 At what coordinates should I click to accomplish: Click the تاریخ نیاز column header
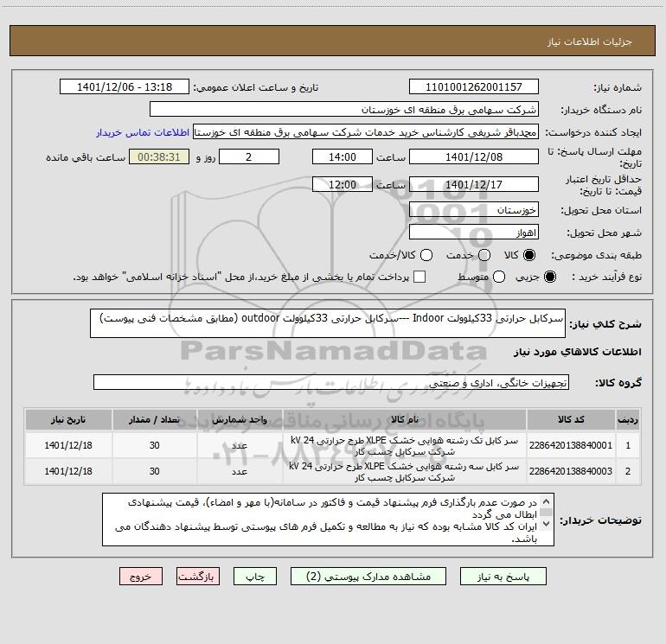click(x=68, y=419)
